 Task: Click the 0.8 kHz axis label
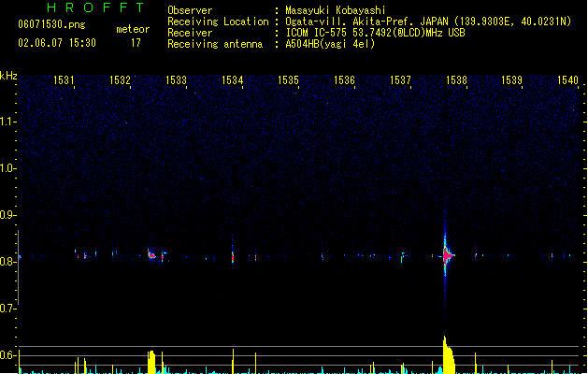[7, 262]
